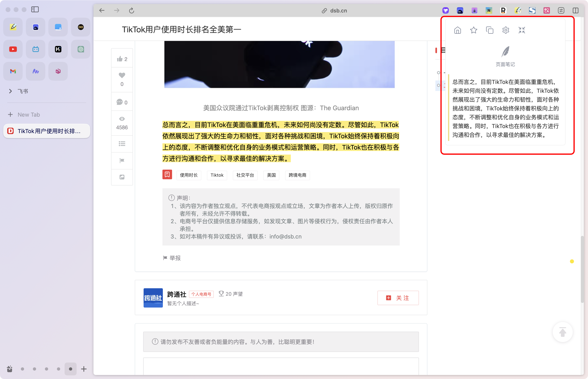Open the YouTube pinned site

coord(13,49)
